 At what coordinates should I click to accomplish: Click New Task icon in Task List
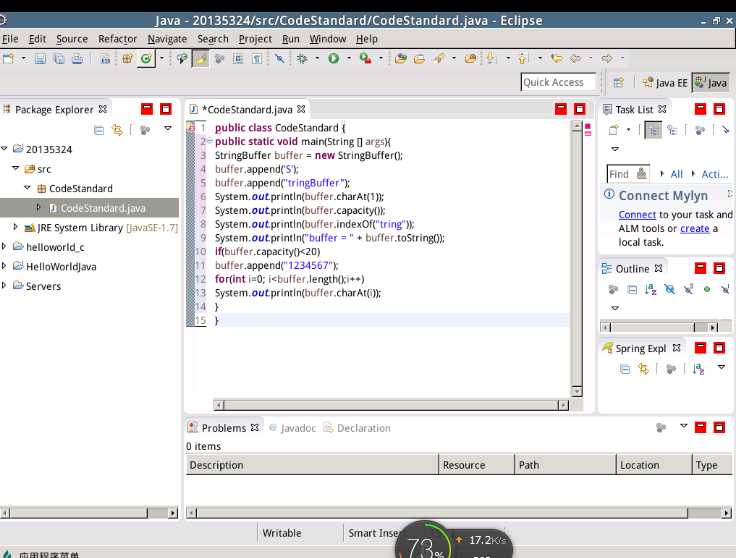pos(613,130)
